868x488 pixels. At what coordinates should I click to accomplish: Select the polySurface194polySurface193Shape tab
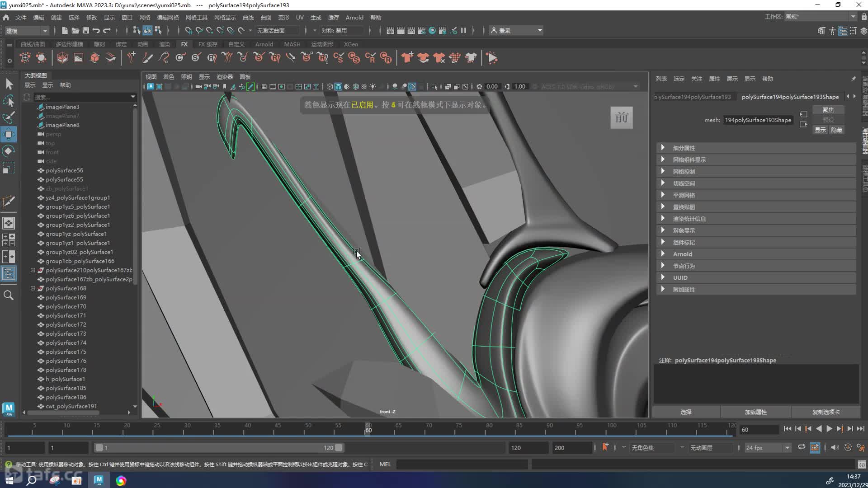click(x=790, y=97)
